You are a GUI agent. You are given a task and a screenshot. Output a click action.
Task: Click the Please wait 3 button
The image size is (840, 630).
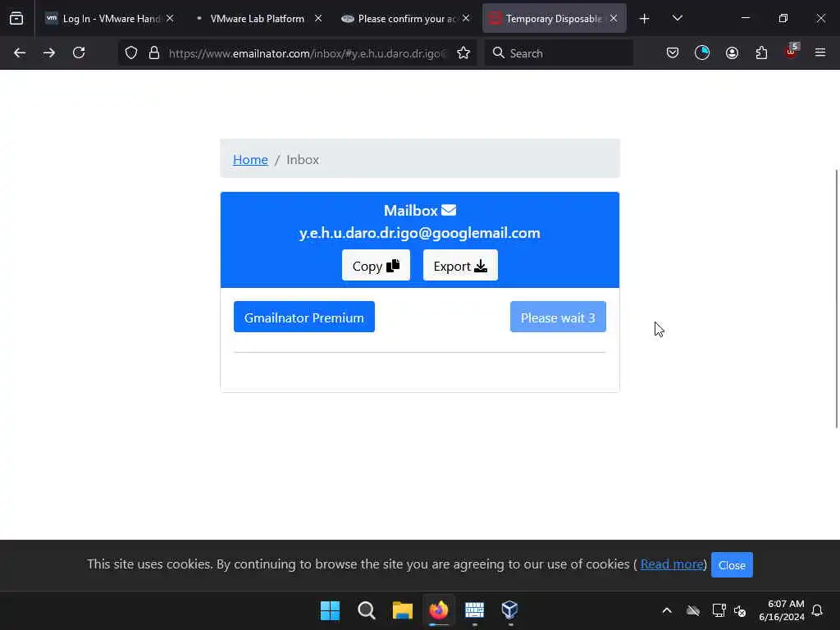(x=558, y=317)
